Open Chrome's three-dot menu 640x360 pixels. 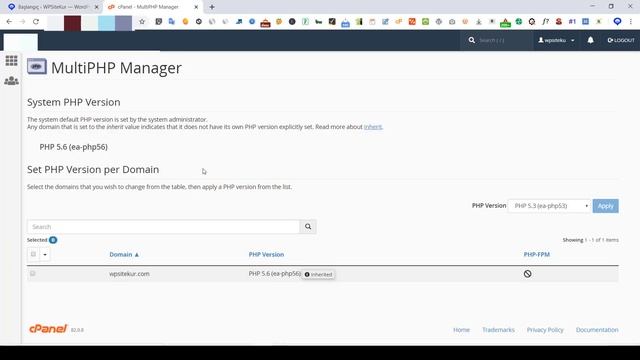631,22
